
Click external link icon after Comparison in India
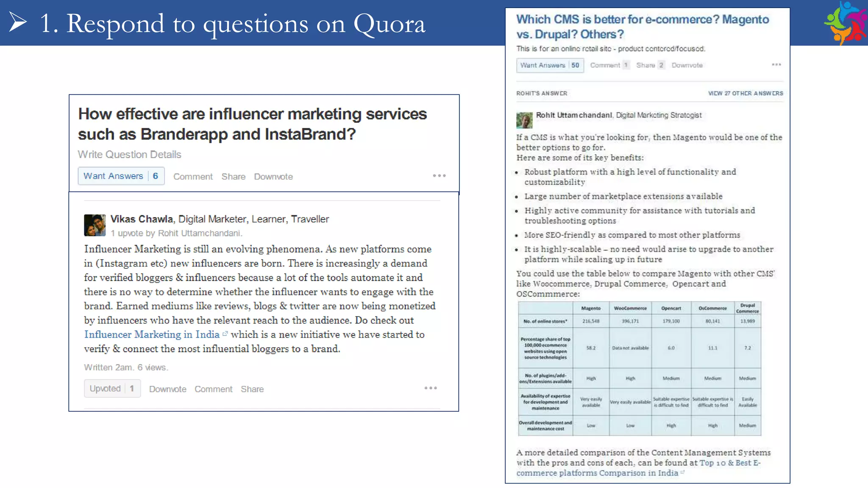click(682, 472)
